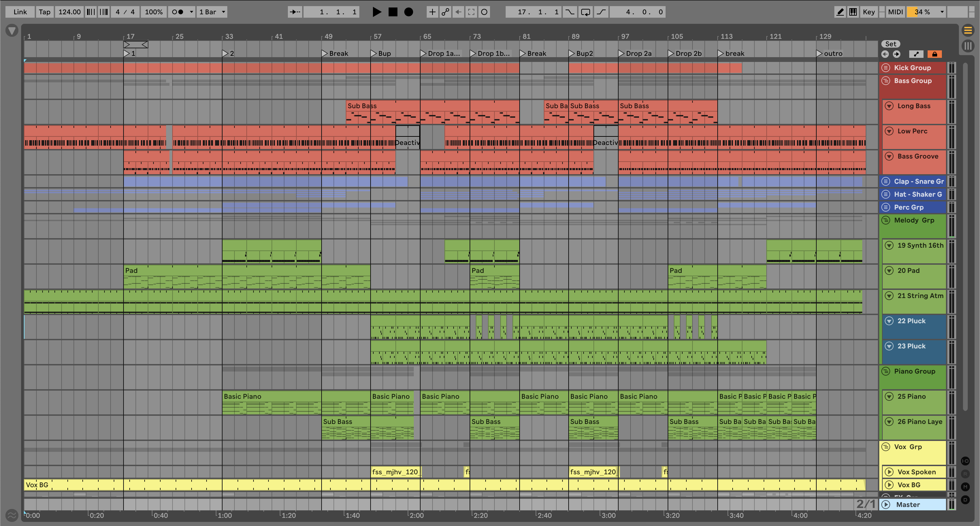This screenshot has height=526, width=980.
Task: Click the orange Lock Envelopes icon
Action: click(934, 54)
